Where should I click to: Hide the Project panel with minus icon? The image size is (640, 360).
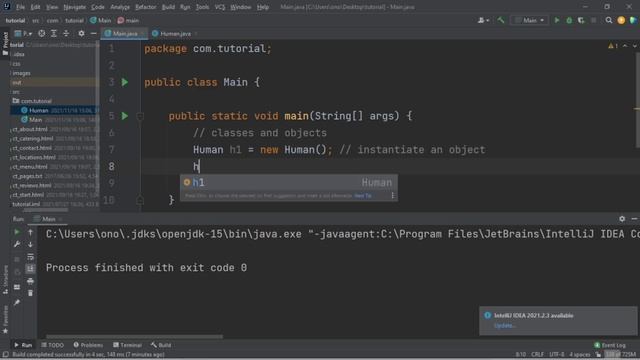pyautogui.click(x=93, y=33)
